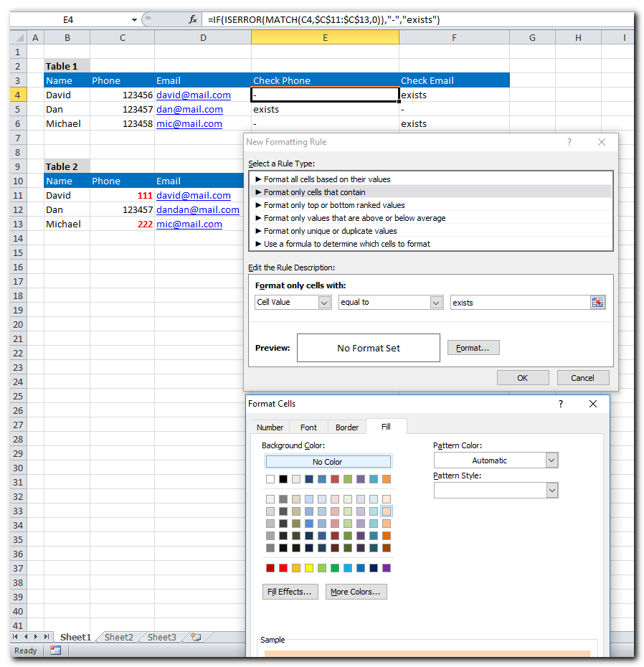This screenshot has width=644, height=667.
Task: Click the Select All corner triangle
Action: click(18, 37)
